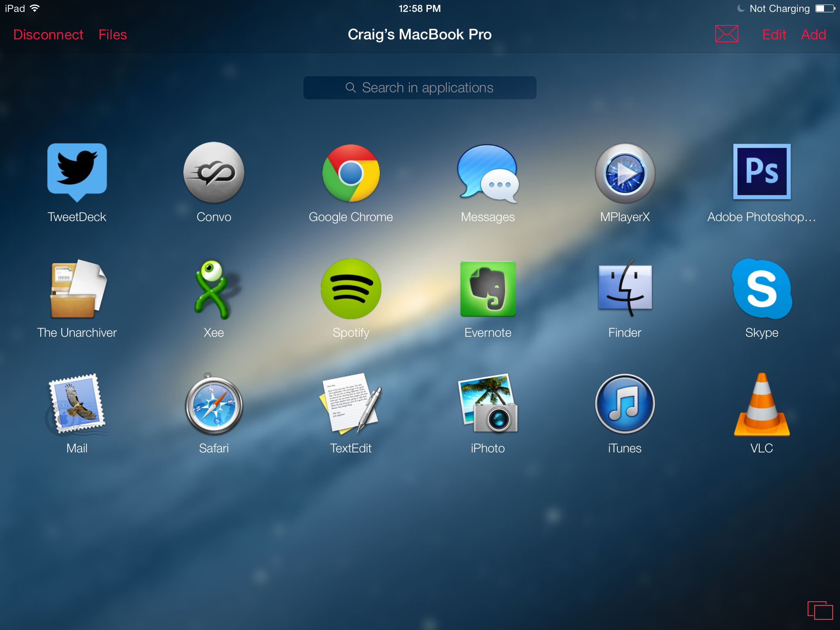The width and height of the screenshot is (840, 630).
Task: Launch the Safari compass icon
Action: (x=214, y=404)
